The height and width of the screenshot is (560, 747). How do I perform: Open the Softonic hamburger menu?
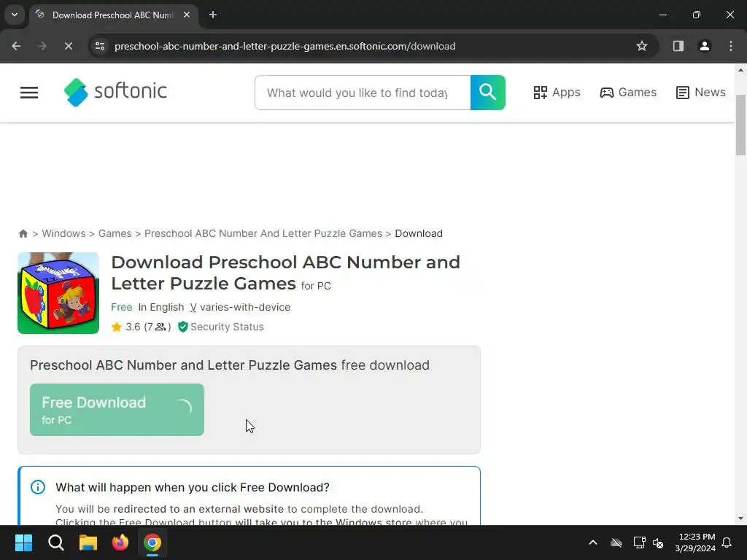(29, 93)
